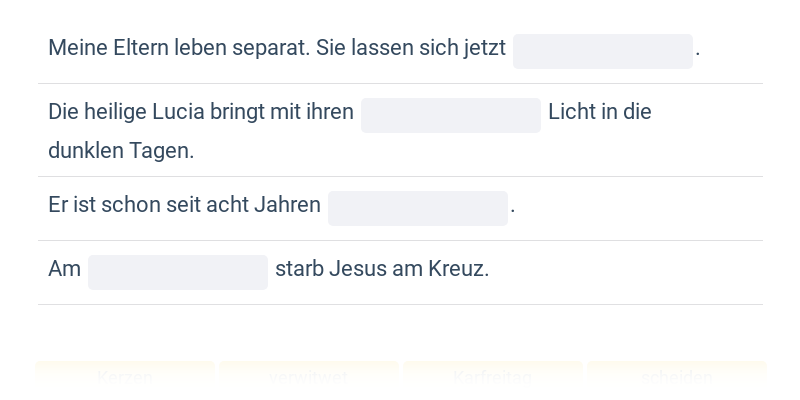Click the 'scheiden' word chip
Screen dimensions: 800x400
677,378
